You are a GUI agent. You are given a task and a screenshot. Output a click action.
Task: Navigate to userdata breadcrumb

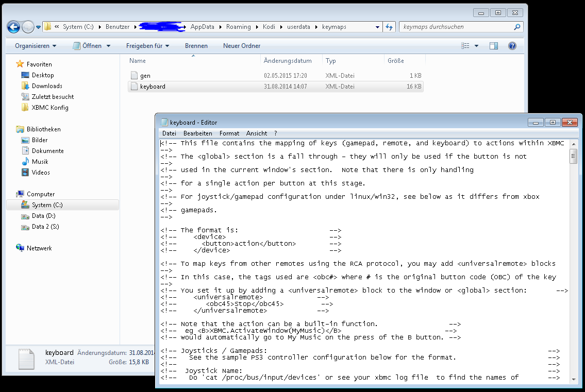coord(298,27)
